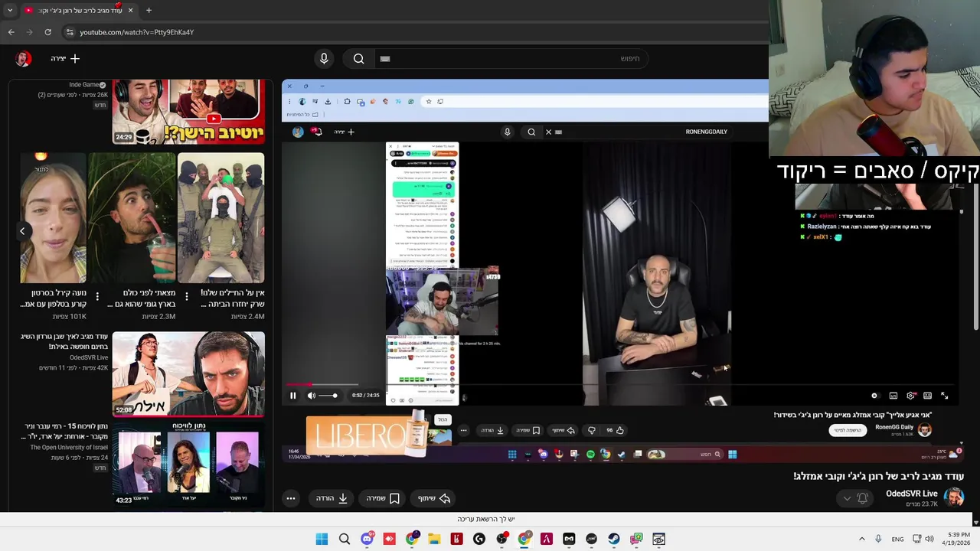The width and height of the screenshot is (980, 551).
Task: Click the שיתוף share button under the title
Action: pyautogui.click(x=434, y=498)
